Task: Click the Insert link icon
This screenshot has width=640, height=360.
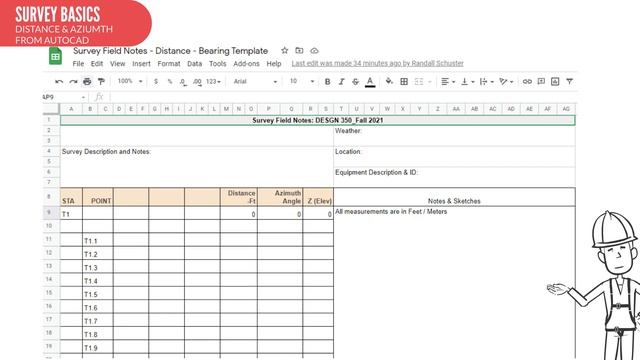Action: click(x=527, y=82)
